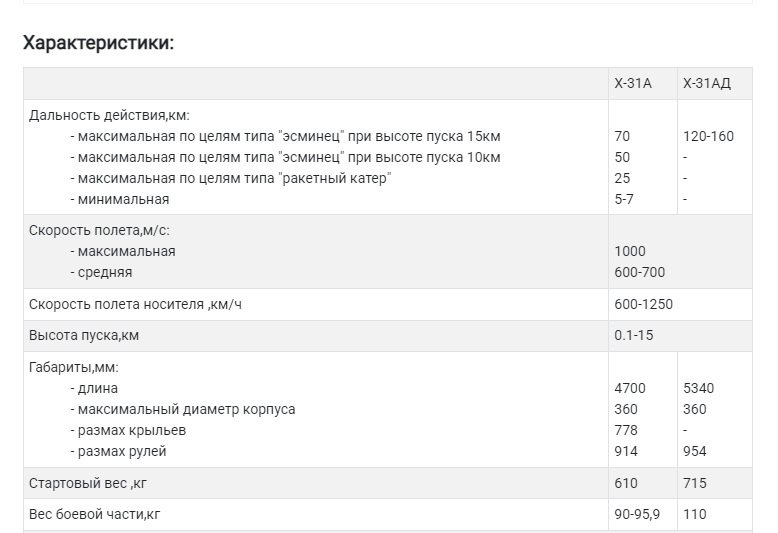The width and height of the screenshot is (778, 533).
Task: Click the "120-160" range value
Action: coord(708,136)
